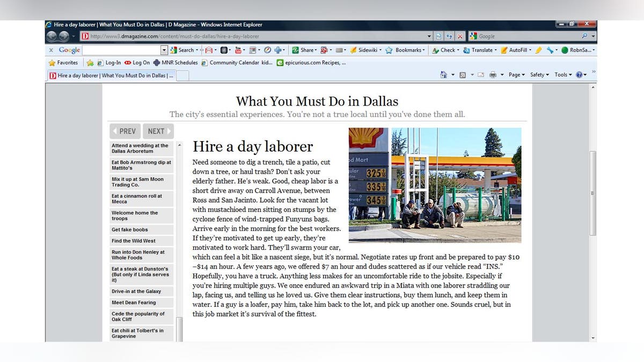Image resolution: width=644 pixels, height=362 pixels.
Task: Click the Refresh icon beside the address bar
Action: pyautogui.click(x=449, y=36)
